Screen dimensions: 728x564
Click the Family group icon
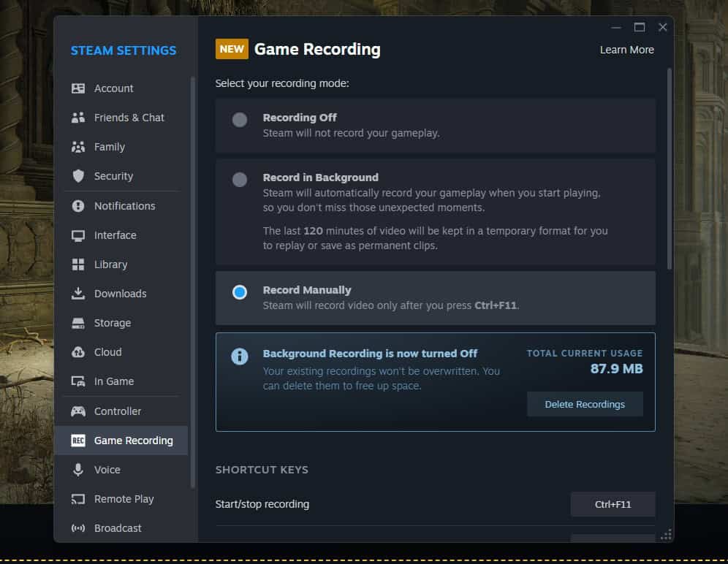click(78, 147)
